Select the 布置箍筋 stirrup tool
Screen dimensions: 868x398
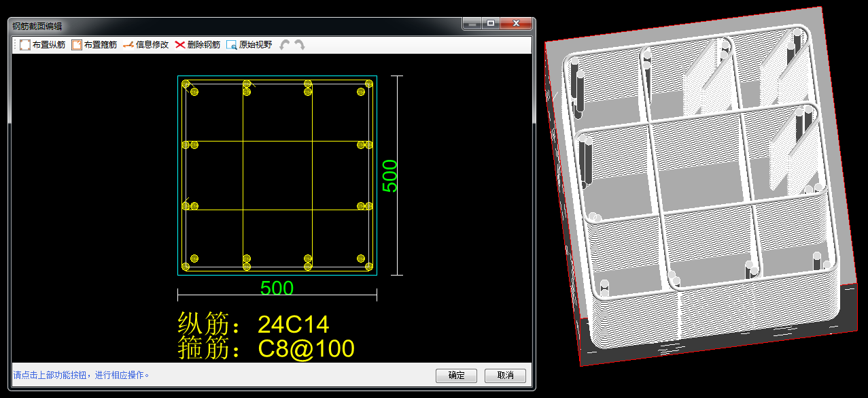tap(94, 45)
